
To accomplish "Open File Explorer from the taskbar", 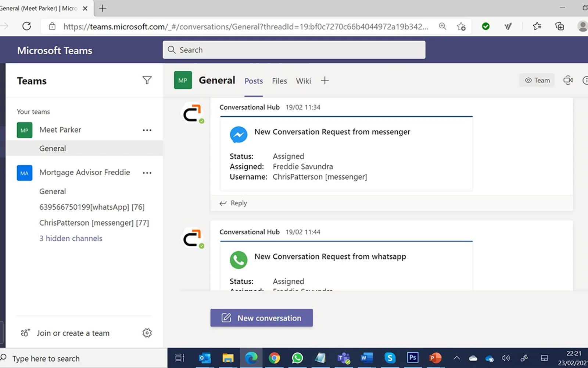I will (228, 358).
